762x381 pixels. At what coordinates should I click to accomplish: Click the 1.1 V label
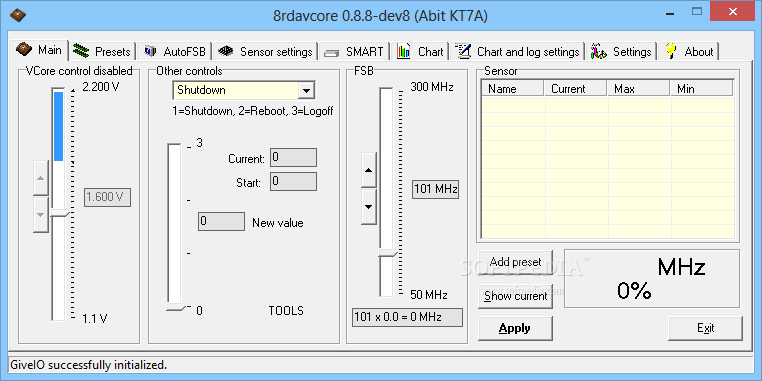point(95,319)
